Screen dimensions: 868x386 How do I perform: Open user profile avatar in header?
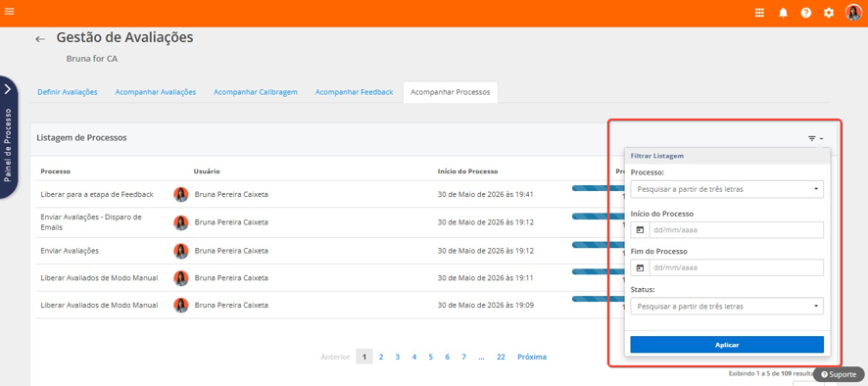(x=853, y=12)
